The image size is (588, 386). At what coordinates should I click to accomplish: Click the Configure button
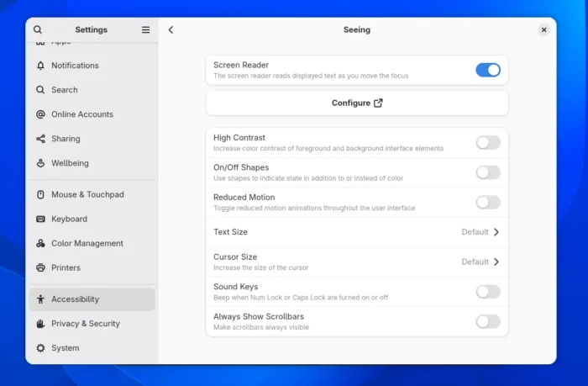tap(357, 103)
